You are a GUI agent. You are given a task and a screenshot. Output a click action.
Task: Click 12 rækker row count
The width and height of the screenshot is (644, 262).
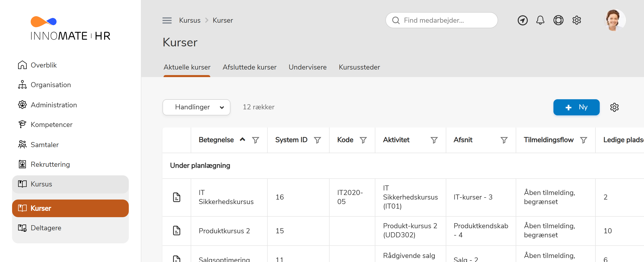click(x=258, y=107)
